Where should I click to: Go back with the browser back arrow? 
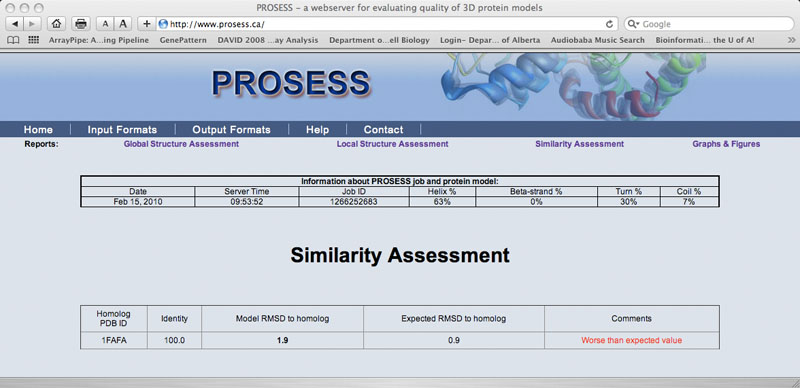pyautogui.click(x=14, y=23)
